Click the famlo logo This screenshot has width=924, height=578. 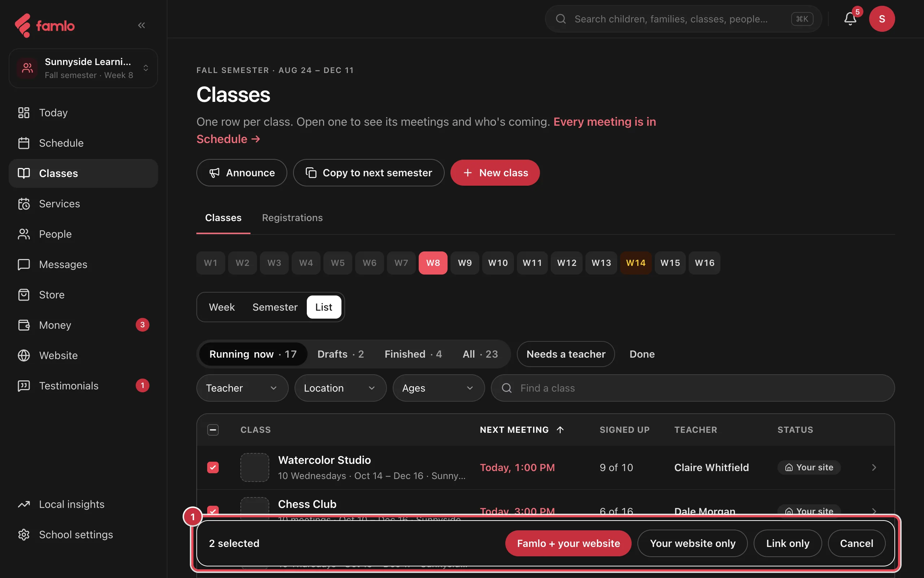(45, 26)
